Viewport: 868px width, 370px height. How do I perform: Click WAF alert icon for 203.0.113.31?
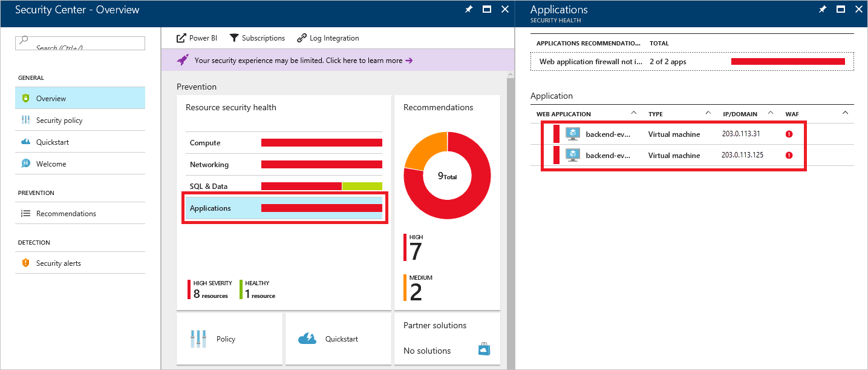click(x=789, y=134)
